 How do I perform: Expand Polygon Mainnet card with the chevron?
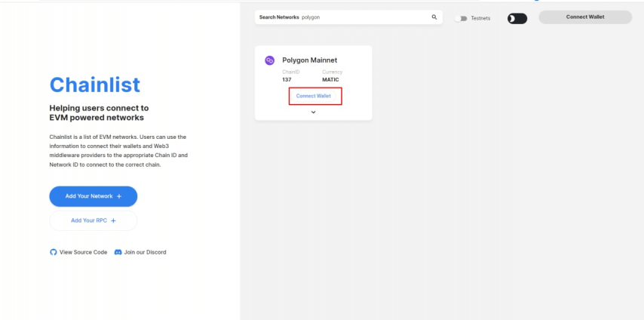coord(313,112)
